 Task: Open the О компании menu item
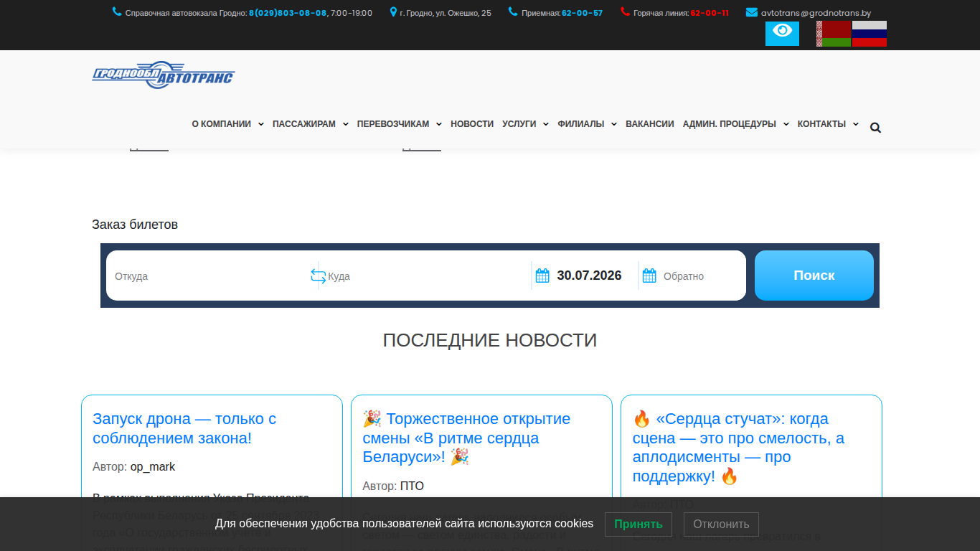click(221, 124)
